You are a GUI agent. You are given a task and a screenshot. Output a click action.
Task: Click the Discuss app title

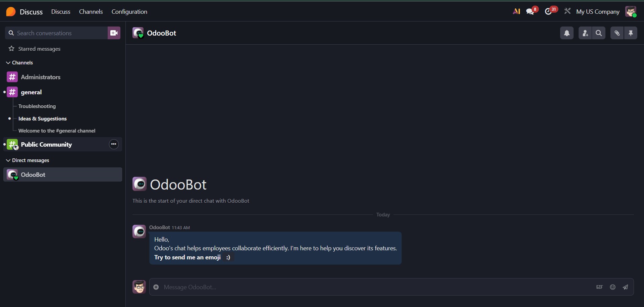click(x=31, y=12)
